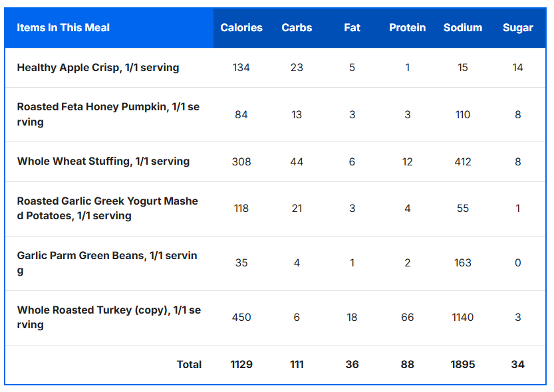
Task: Click the Carbs column header
Action: pos(297,28)
